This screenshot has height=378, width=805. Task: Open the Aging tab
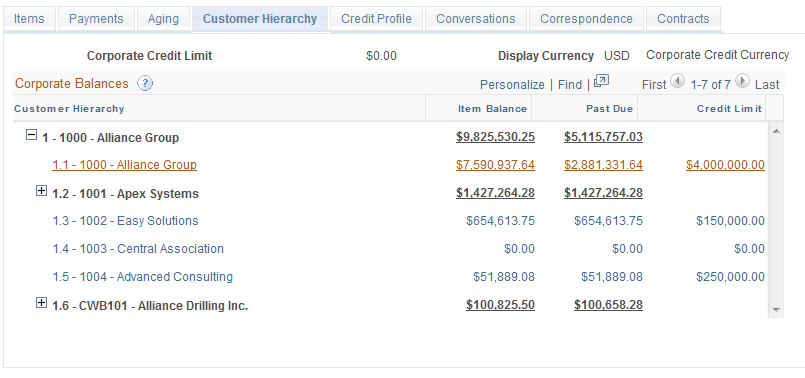pos(163,19)
